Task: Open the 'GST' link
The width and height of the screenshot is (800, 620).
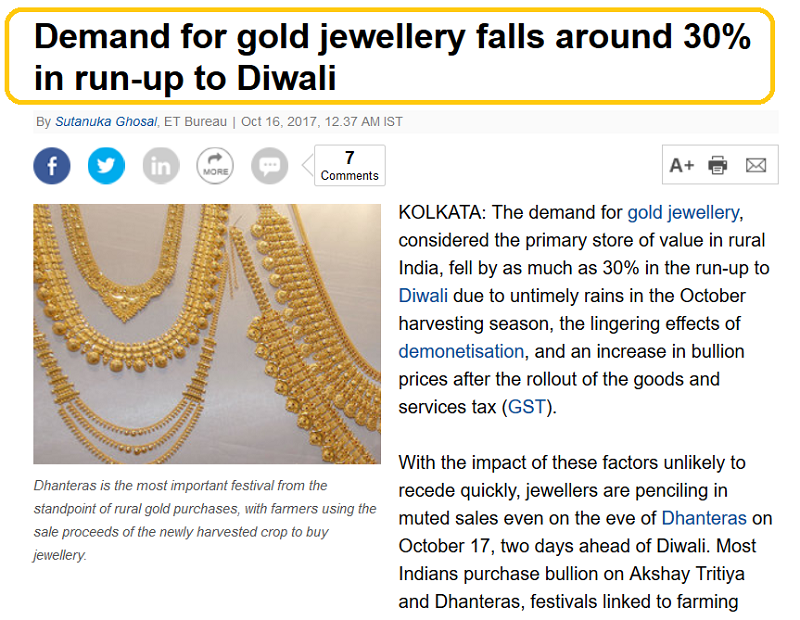Action: pos(527,407)
